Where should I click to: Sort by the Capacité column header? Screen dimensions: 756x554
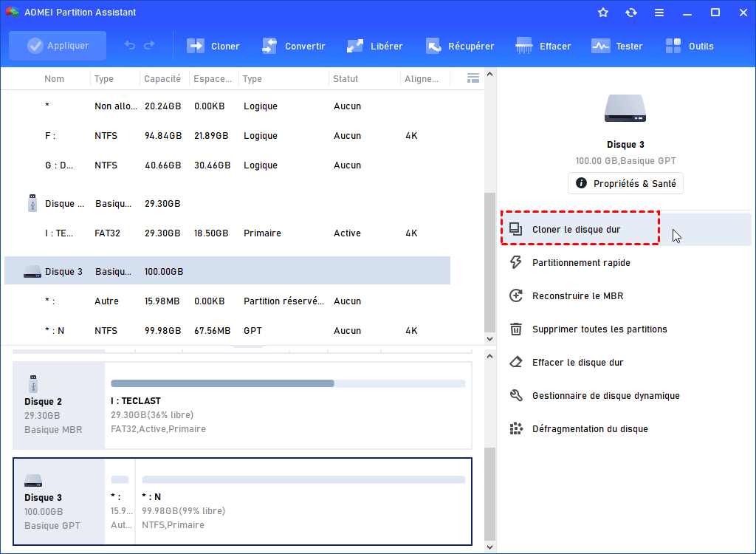point(162,78)
